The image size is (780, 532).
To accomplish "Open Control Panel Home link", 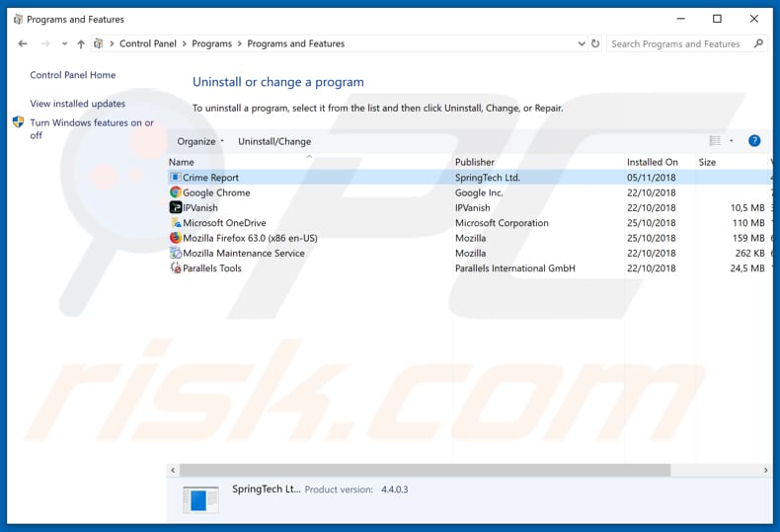I will point(73,75).
